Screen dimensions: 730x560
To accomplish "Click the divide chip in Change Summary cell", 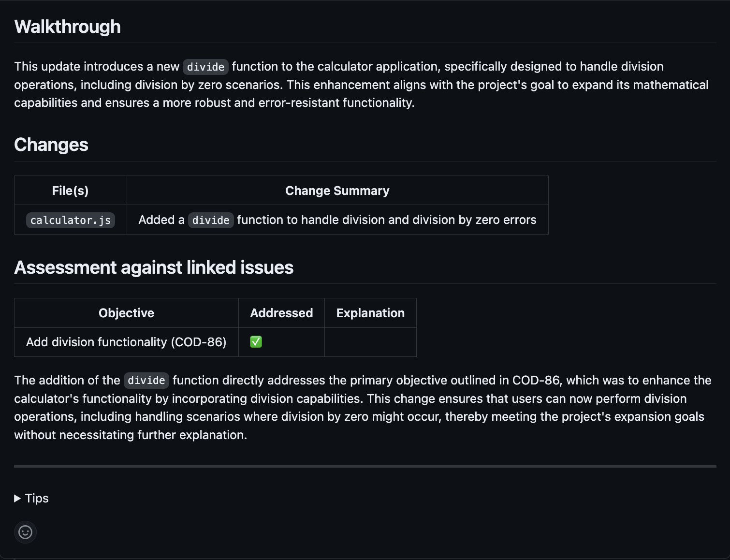I will click(x=211, y=220).
